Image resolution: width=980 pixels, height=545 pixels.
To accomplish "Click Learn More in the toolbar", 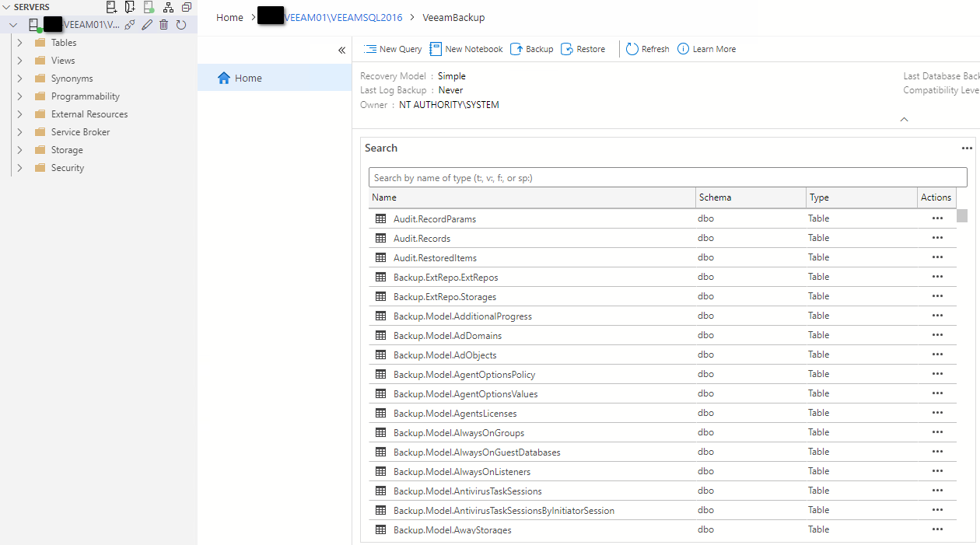I will (x=706, y=49).
